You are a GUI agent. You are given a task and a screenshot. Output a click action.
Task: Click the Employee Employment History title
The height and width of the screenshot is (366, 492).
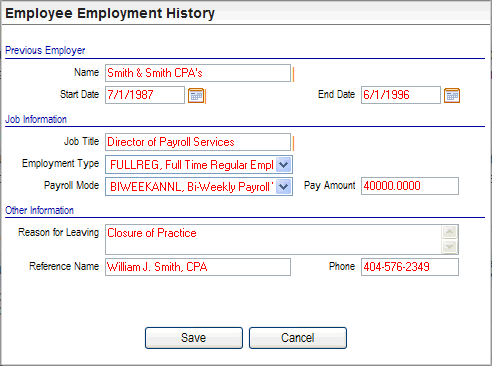[x=110, y=14]
